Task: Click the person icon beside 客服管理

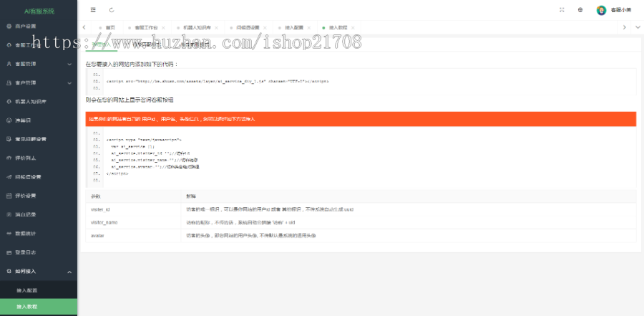Action: [x=9, y=64]
